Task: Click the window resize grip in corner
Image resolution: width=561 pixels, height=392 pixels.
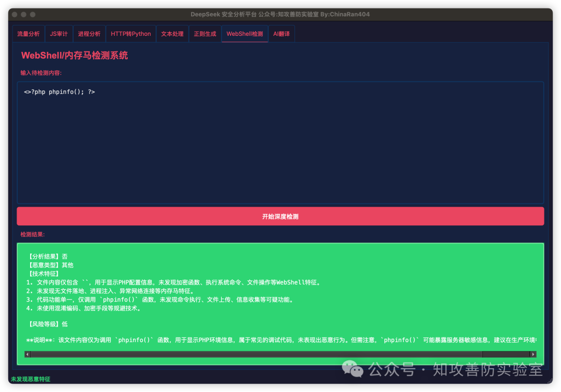Action: 550,381
